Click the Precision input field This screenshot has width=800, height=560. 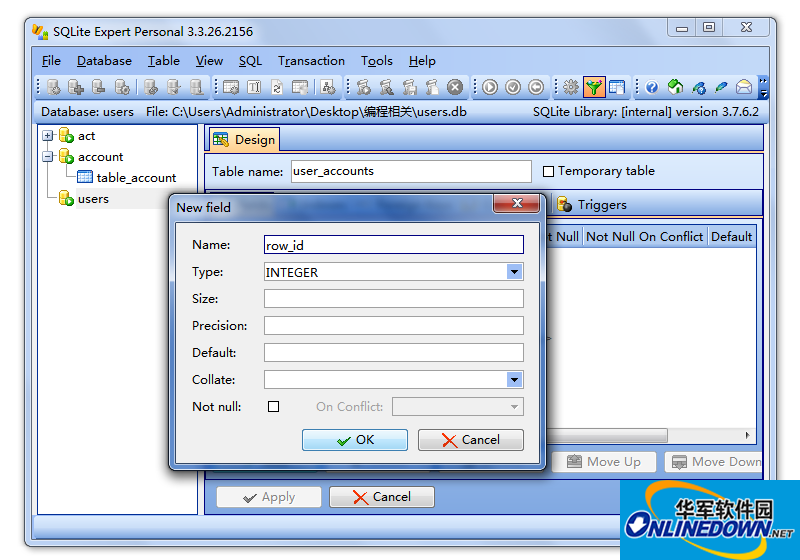pyautogui.click(x=394, y=325)
